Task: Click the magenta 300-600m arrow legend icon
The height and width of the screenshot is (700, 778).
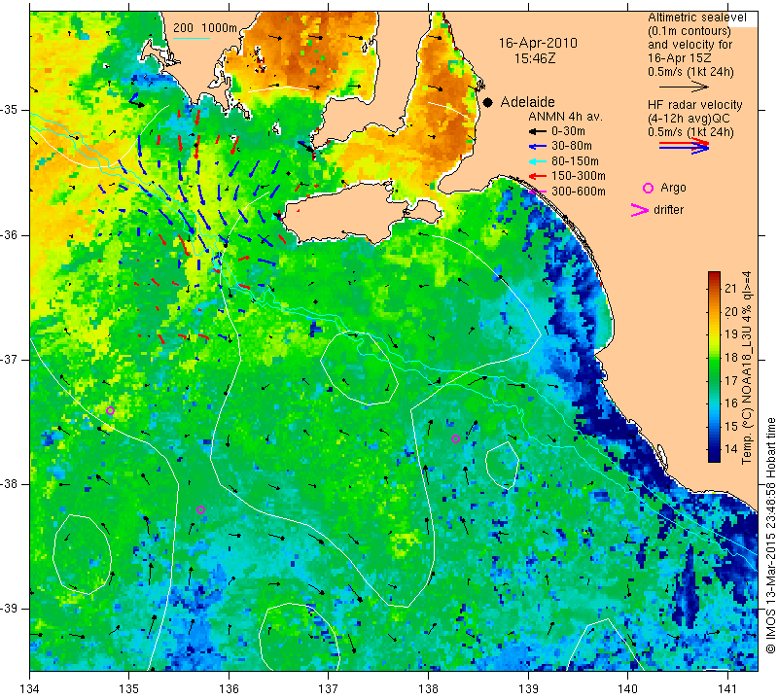Action: [538, 192]
